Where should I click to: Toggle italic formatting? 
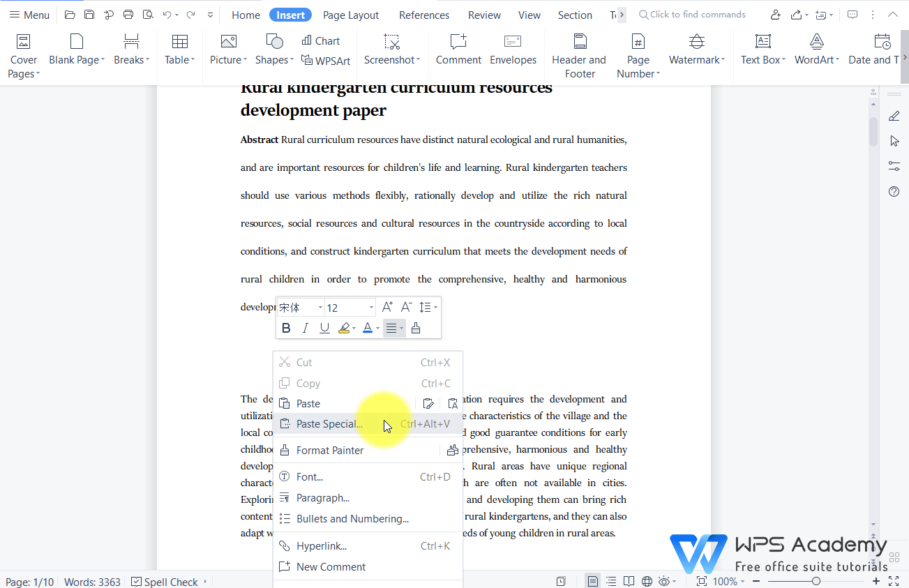[x=305, y=327]
